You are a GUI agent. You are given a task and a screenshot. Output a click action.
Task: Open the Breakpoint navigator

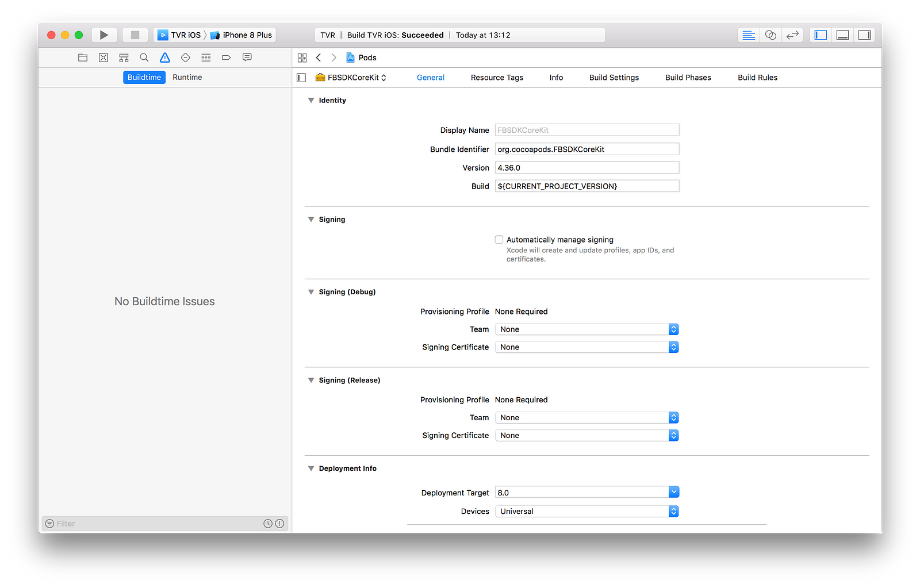coord(227,57)
